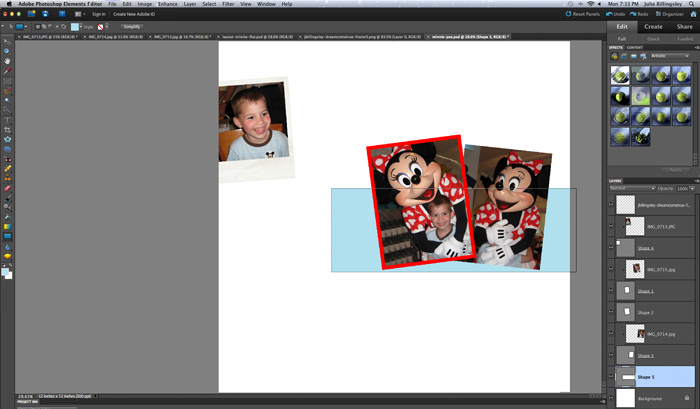Select the Rectangular Marquee tool
The height and width of the screenshot is (409, 700).
(x=7, y=82)
